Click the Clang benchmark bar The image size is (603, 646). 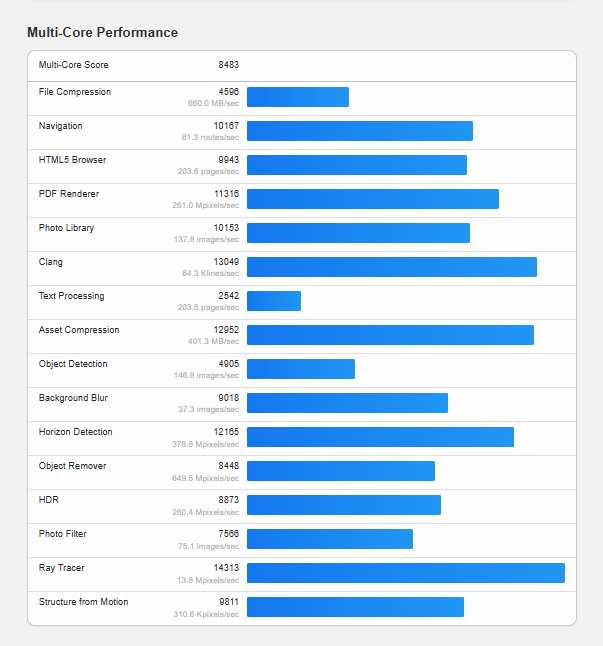coord(391,267)
